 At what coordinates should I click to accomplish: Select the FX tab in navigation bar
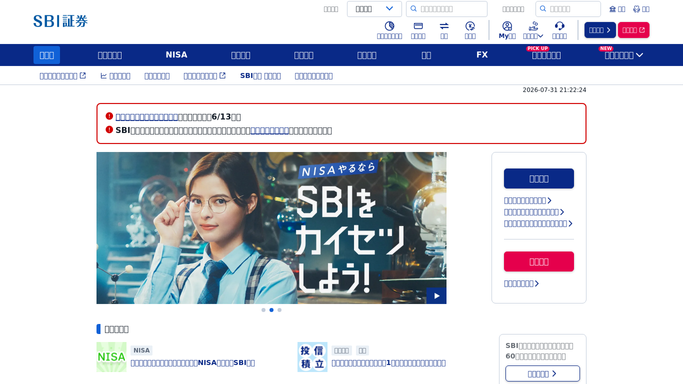click(x=482, y=55)
